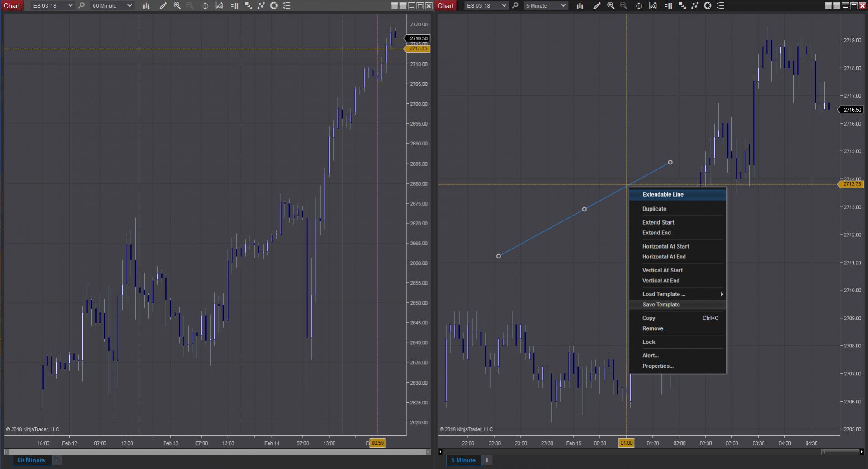The image size is (868, 469).
Task: Open bar type options in 60 Minute chart
Action: click(146, 6)
